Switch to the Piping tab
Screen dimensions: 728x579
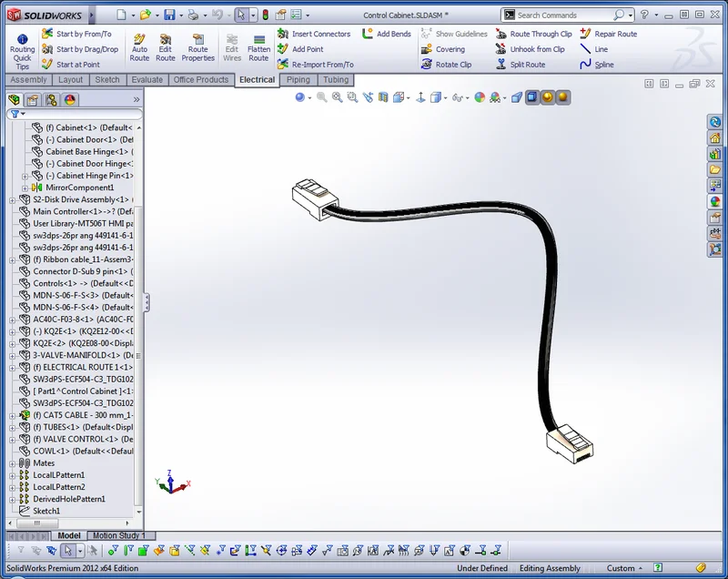pyautogui.click(x=298, y=80)
